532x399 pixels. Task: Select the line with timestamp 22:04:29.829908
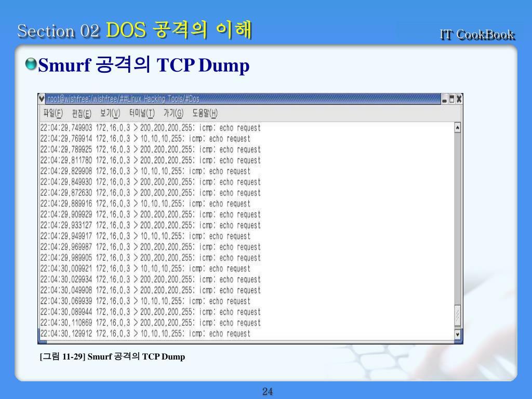pyautogui.click(x=145, y=171)
